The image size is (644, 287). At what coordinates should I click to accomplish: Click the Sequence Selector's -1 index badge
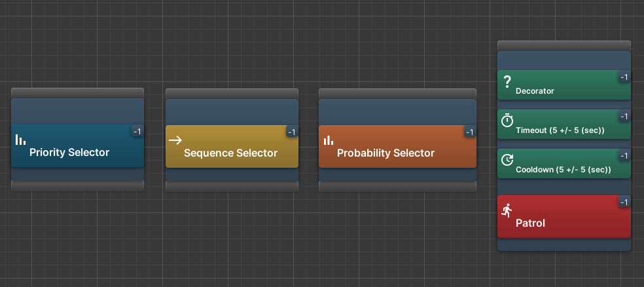point(292,132)
